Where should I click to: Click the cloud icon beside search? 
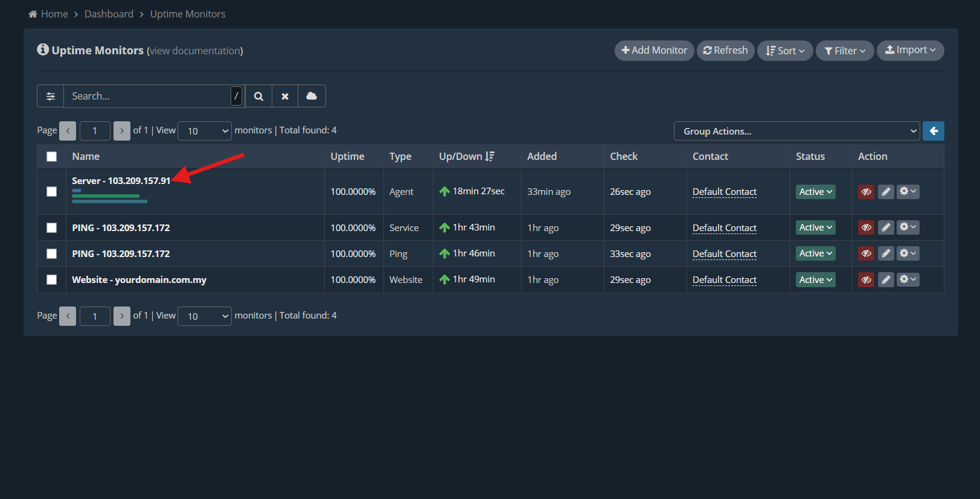coord(312,96)
